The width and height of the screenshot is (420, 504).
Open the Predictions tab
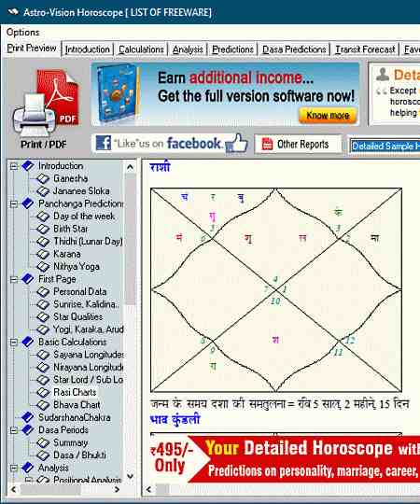232,49
